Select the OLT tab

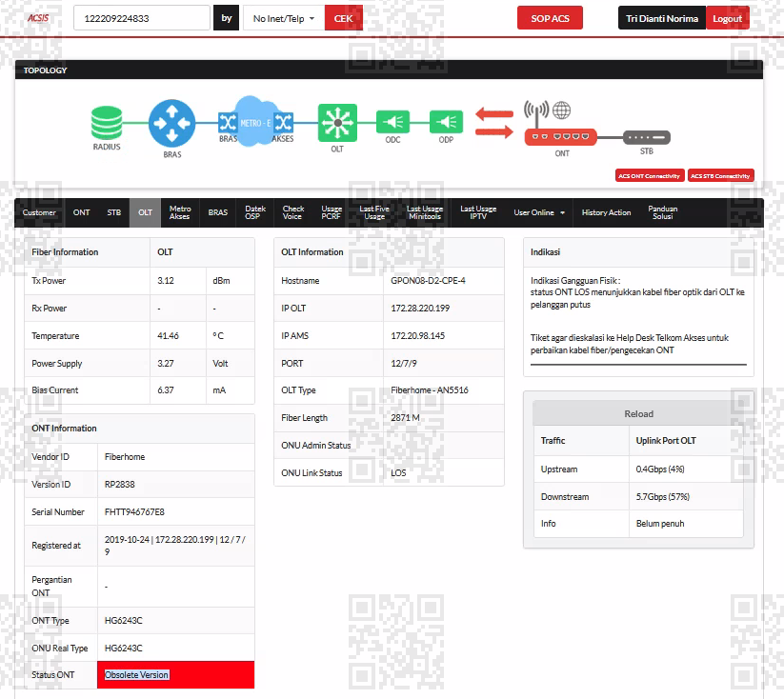[x=145, y=212]
